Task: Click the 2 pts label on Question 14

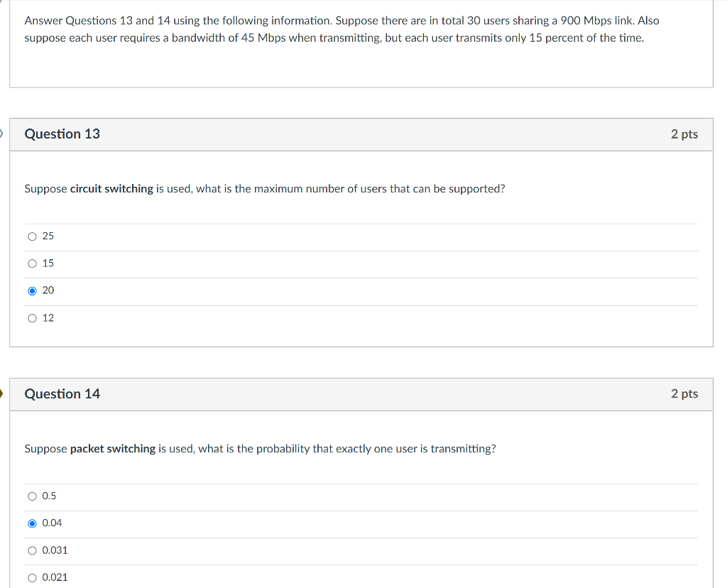Action: (684, 394)
